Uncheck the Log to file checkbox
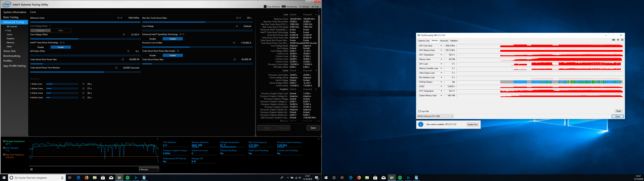 coord(419,111)
